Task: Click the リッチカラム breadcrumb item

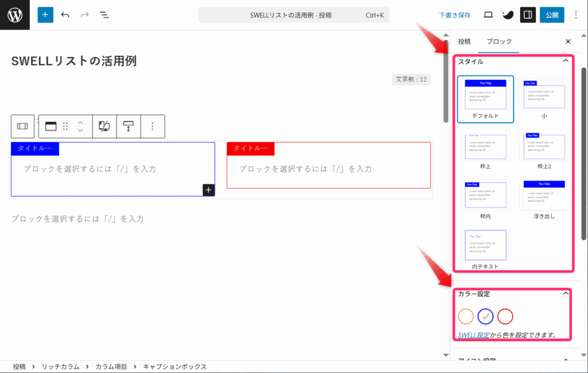Action: 60,367
